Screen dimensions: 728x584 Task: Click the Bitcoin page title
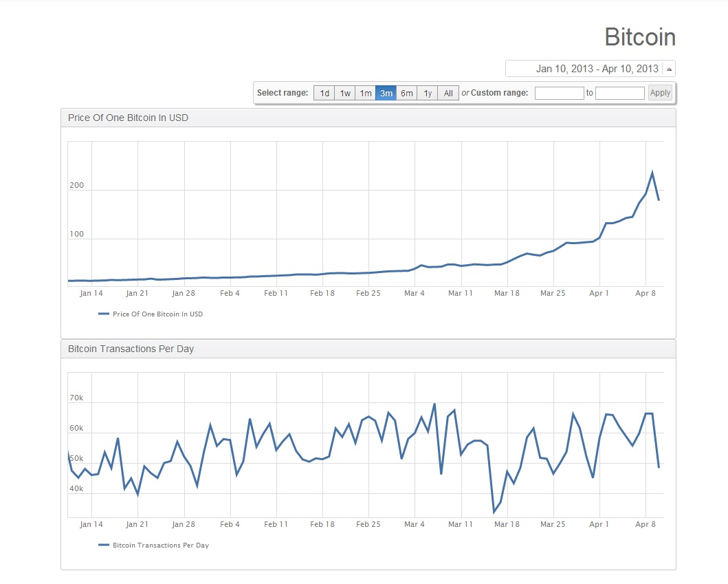pyautogui.click(x=639, y=37)
